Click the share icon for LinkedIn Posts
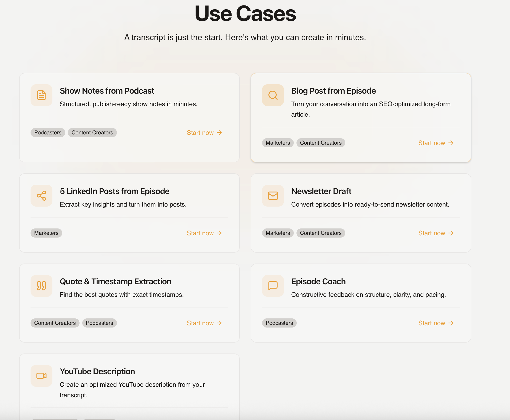The height and width of the screenshot is (420, 510). 41,195
